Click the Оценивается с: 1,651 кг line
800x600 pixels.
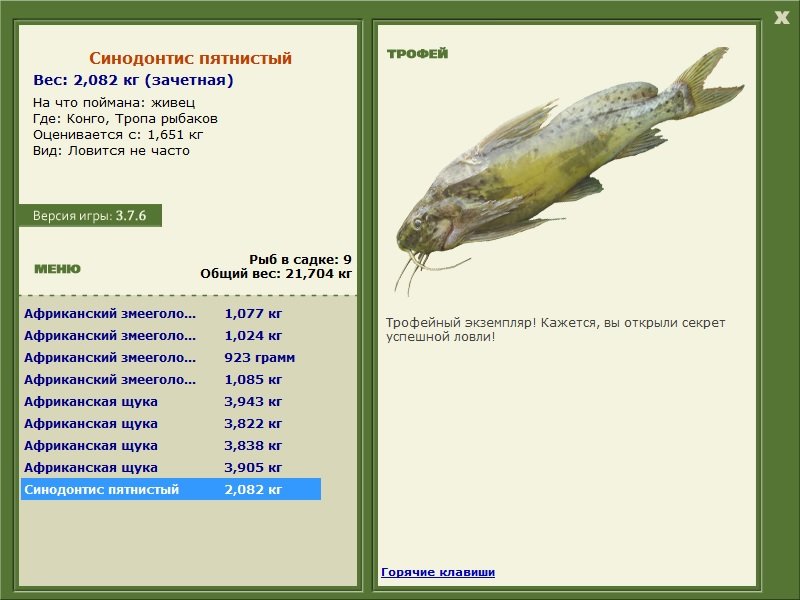point(118,135)
